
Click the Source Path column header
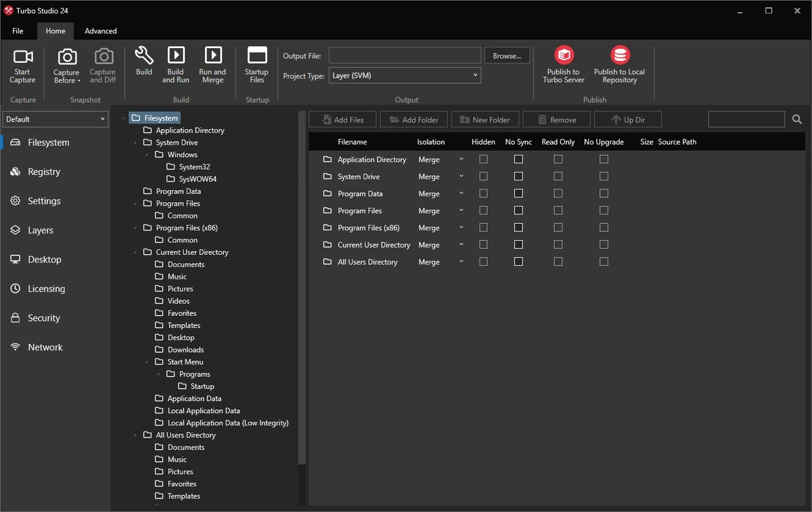click(x=677, y=142)
